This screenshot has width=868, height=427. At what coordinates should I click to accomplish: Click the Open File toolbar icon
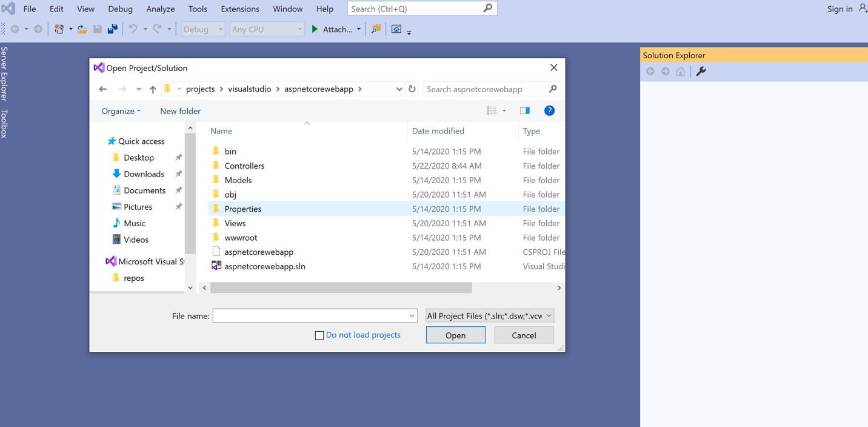pos(82,29)
